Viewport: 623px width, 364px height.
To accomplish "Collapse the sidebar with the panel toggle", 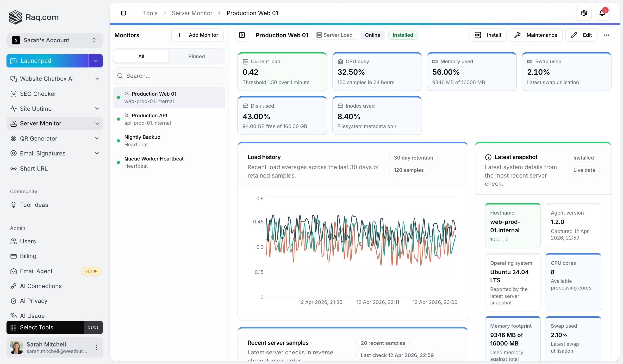I will [124, 13].
